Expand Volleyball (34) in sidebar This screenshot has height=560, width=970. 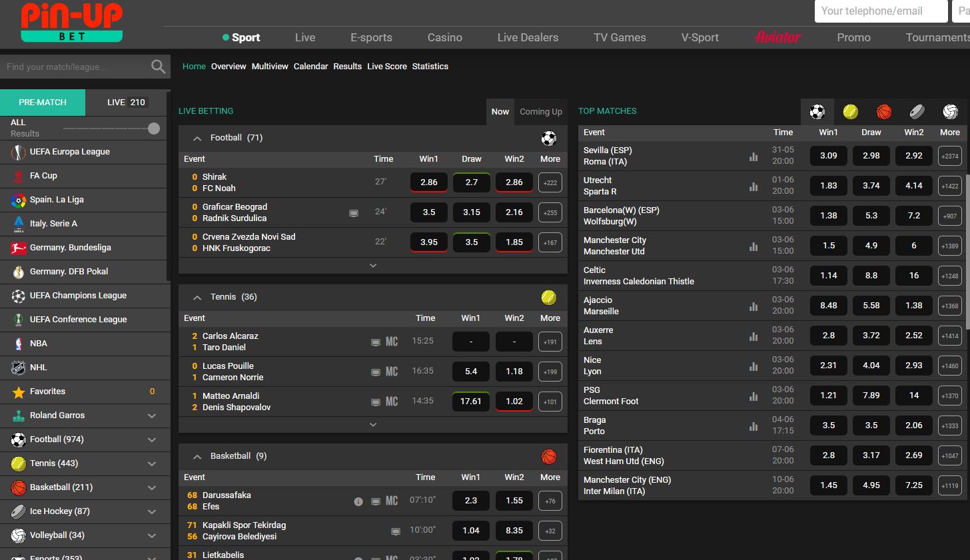[152, 536]
